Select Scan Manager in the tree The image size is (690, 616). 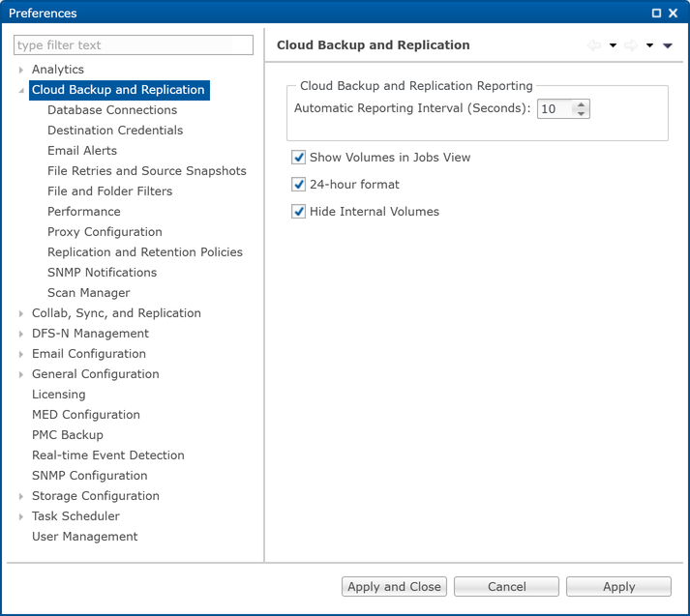pyautogui.click(x=89, y=293)
